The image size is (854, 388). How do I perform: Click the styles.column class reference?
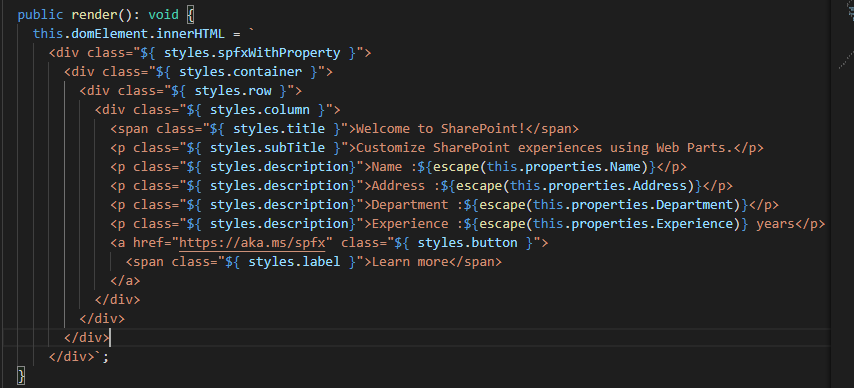pos(260,110)
